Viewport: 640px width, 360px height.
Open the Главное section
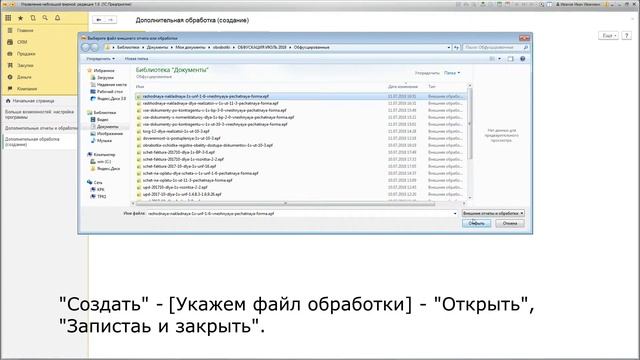(25, 31)
